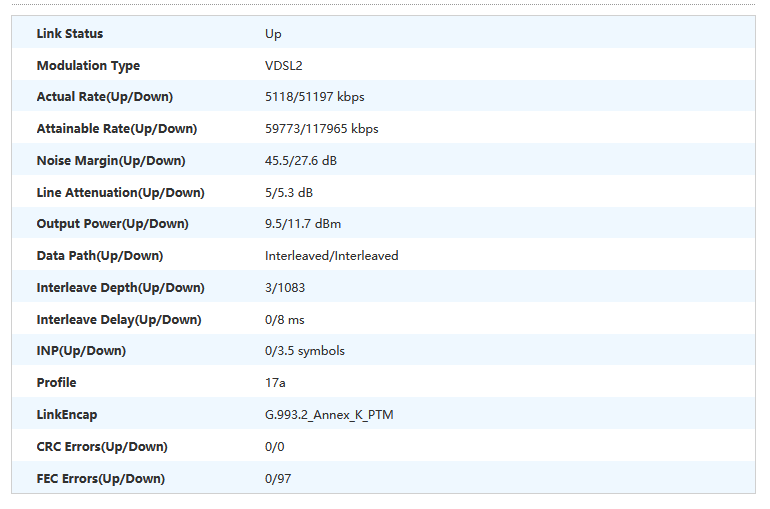This screenshot has height=509, width=770.
Task: Click the 'Interleave Depth(Up/Down)' label
Action: [x=120, y=288]
